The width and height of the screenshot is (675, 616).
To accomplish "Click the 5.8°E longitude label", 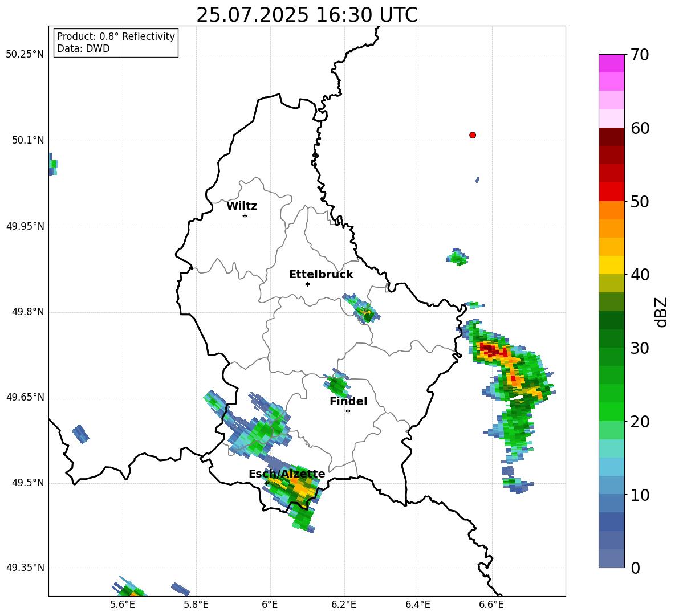I will (x=196, y=605).
